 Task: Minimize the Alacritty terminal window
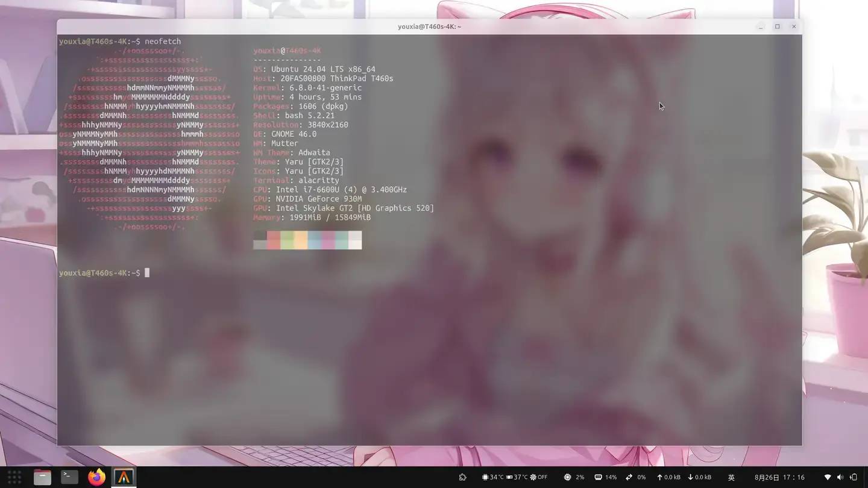[x=761, y=27]
